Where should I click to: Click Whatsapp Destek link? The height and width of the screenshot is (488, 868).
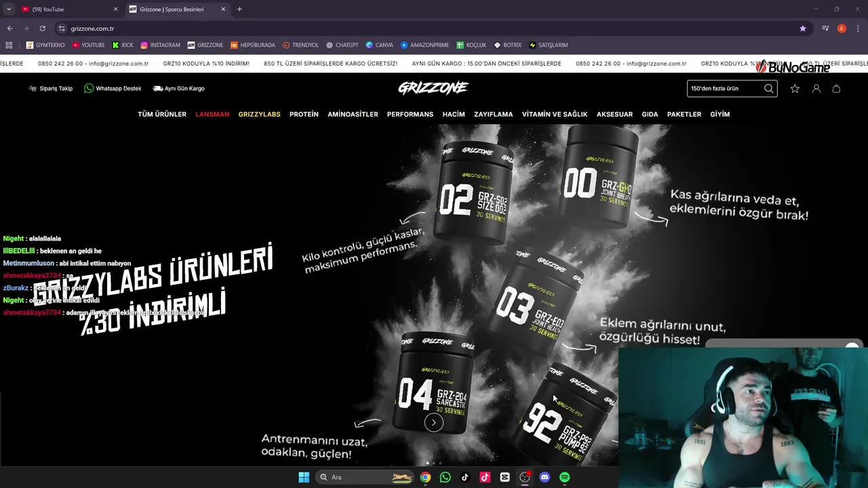(x=113, y=89)
